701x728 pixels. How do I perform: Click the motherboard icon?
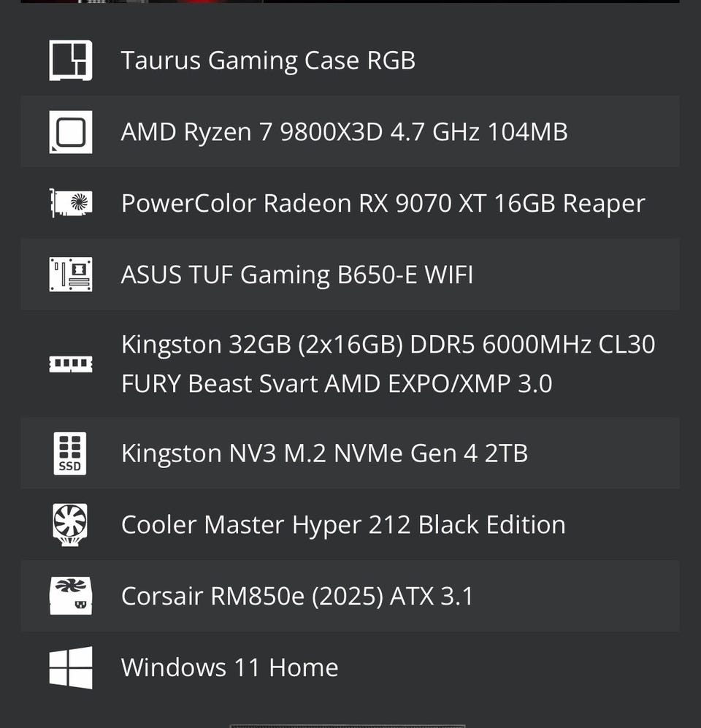click(x=71, y=275)
